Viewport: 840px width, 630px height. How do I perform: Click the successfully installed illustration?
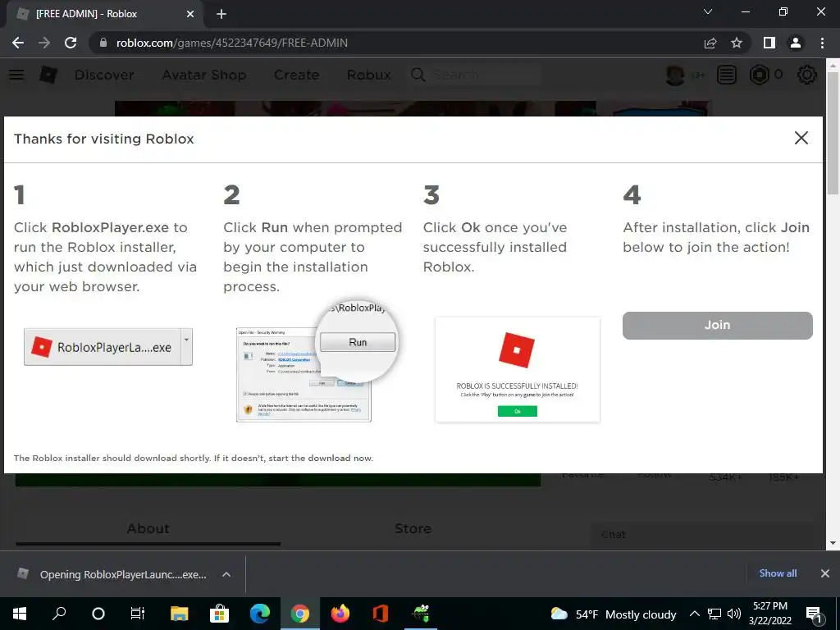click(x=518, y=370)
